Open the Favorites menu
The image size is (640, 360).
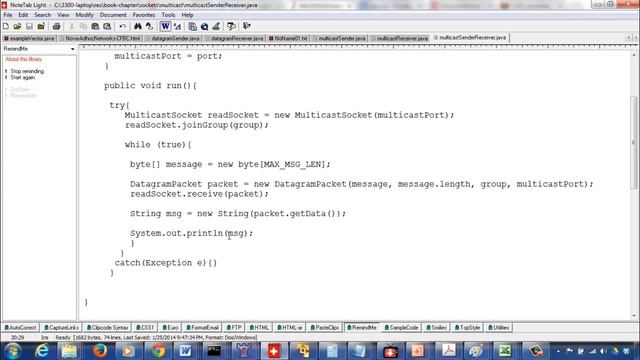point(144,15)
